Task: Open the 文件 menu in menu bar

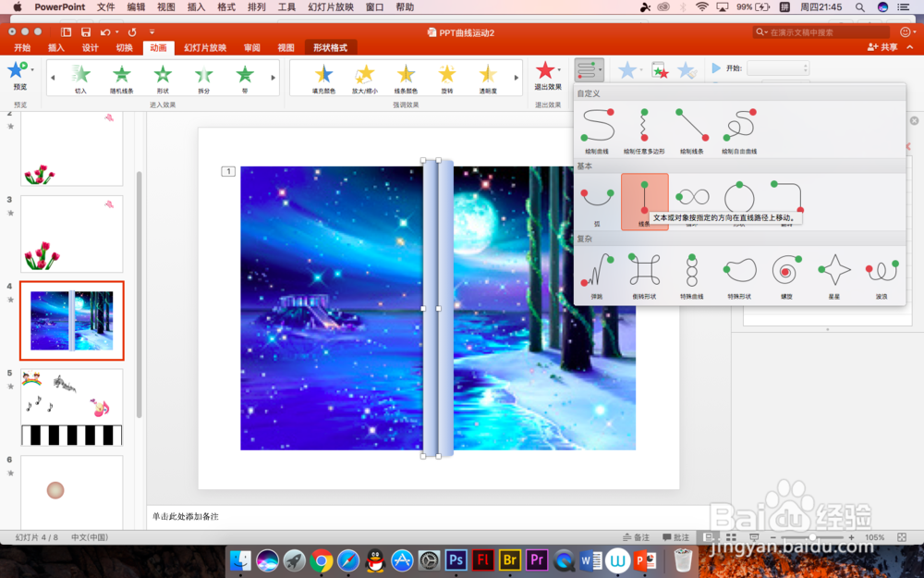Action: [106, 7]
